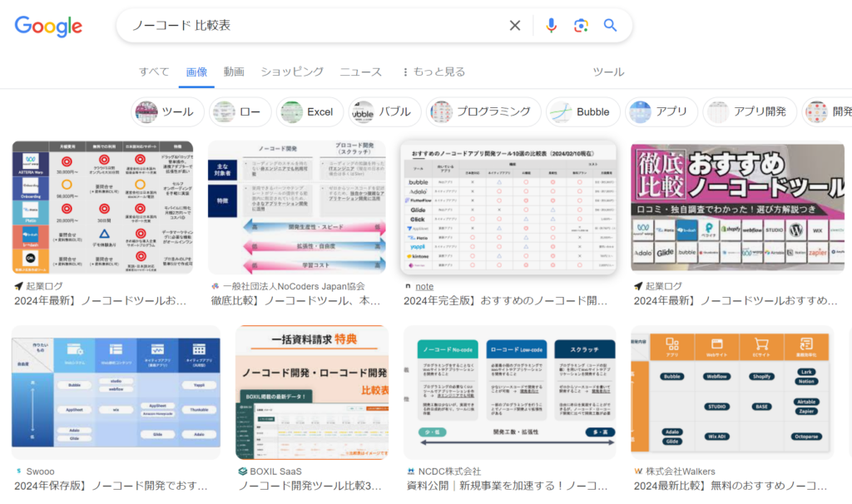
Task: Apply the Excel filter chip
Action: tap(310, 112)
